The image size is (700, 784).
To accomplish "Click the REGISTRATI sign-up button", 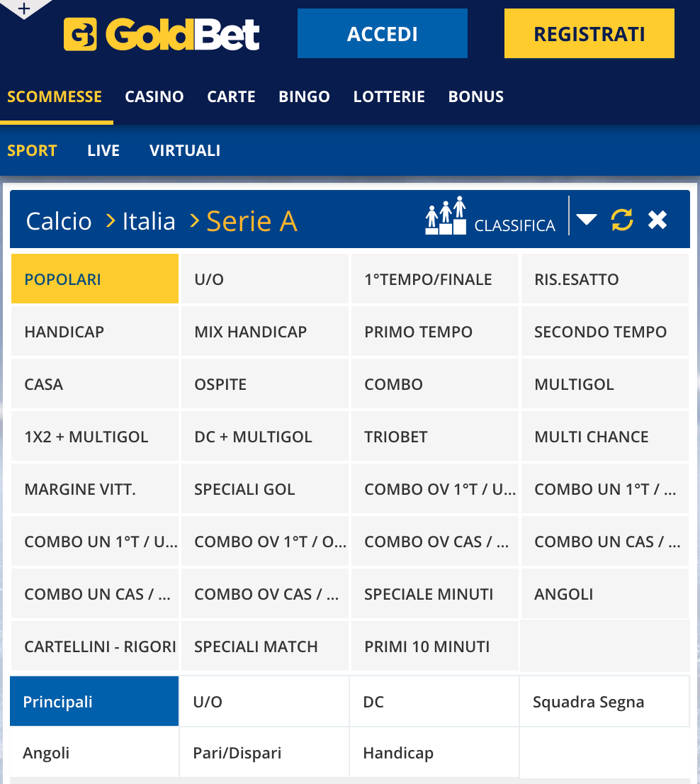I will click(589, 33).
